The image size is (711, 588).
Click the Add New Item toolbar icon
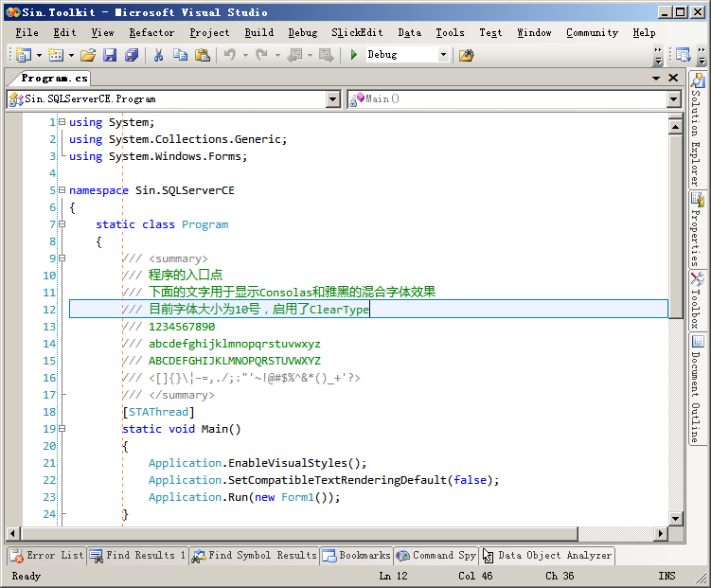(x=55, y=55)
